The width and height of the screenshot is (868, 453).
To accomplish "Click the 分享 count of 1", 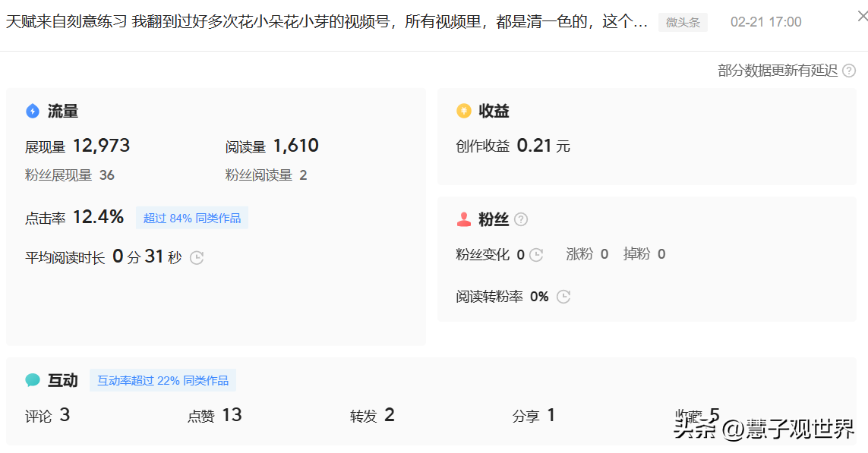I will [551, 415].
